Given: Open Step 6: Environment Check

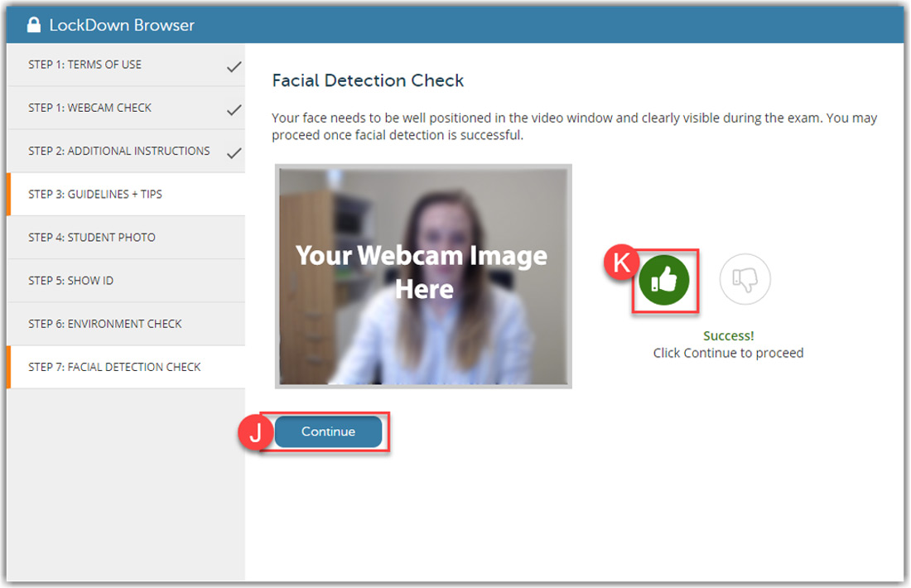Looking at the screenshot, I should coord(105,323).
